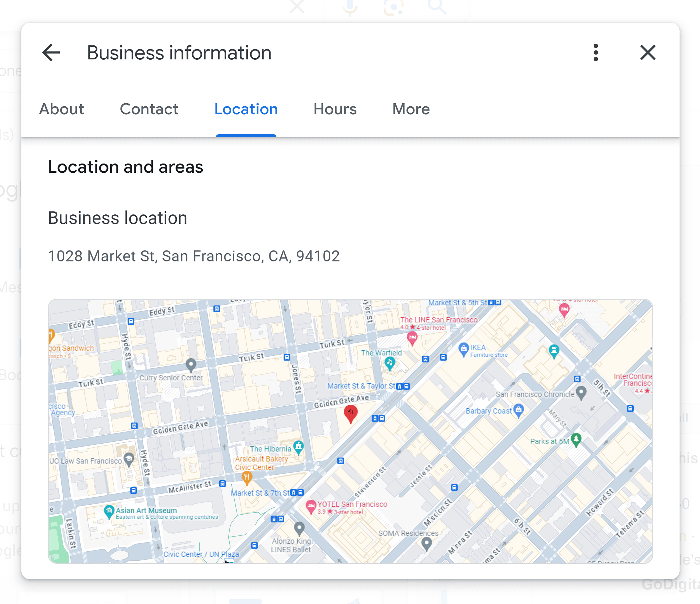This screenshot has width=700, height=604.
Task: Select the Location tab
Action: (x=246, y=109)
